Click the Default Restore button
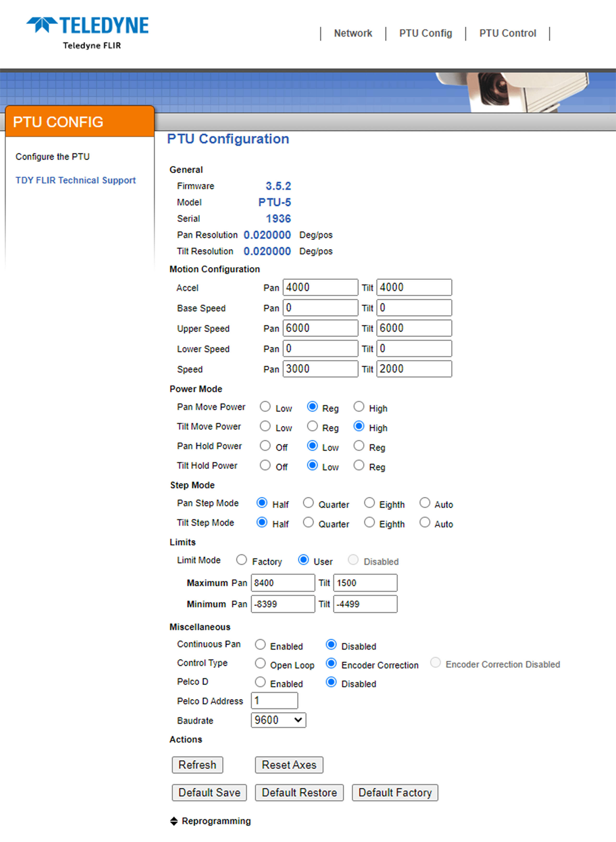 click(x=299, y=792)
